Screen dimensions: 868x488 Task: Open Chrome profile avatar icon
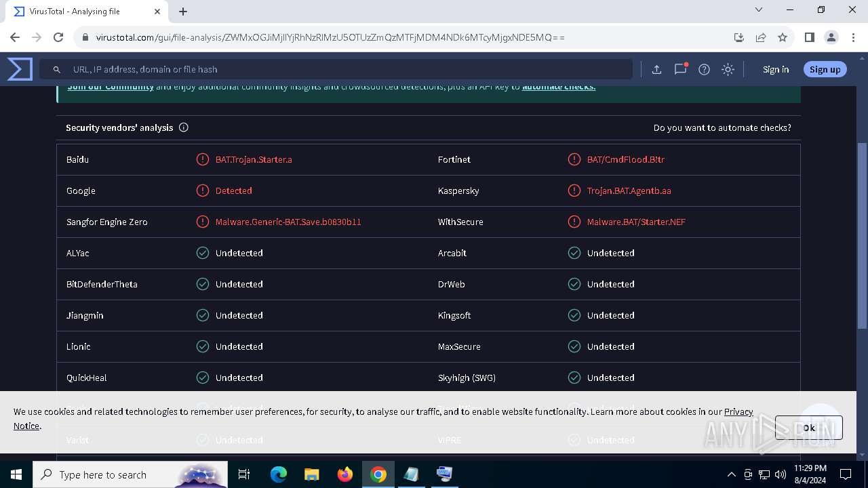coord(831,37)
